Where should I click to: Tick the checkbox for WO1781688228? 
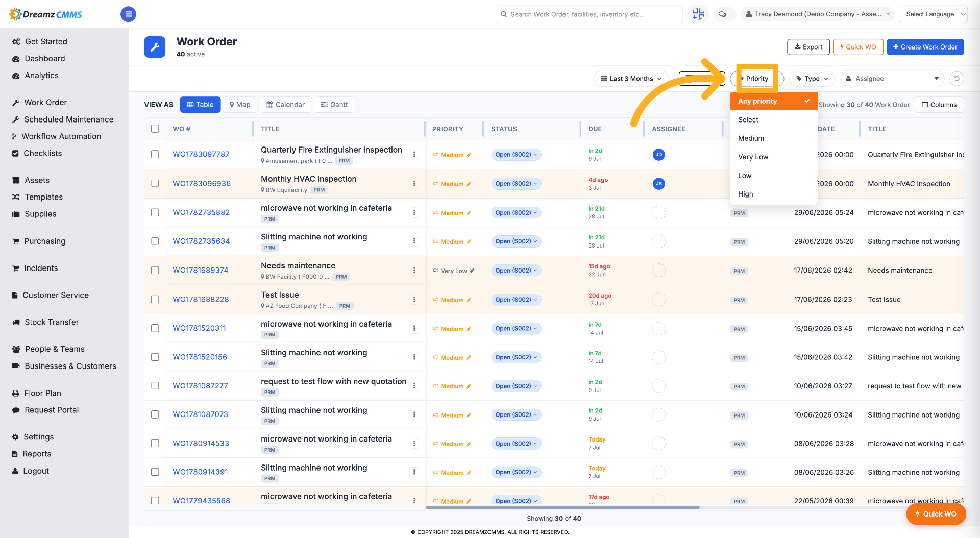(155, 299)
